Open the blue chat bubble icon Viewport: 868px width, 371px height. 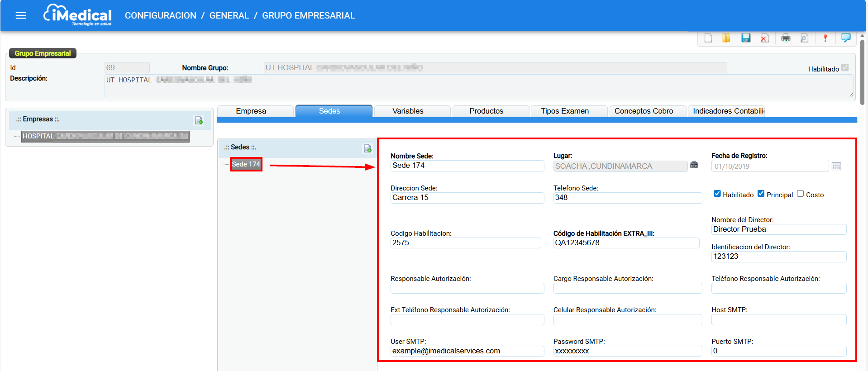click(x=845, y=38)
